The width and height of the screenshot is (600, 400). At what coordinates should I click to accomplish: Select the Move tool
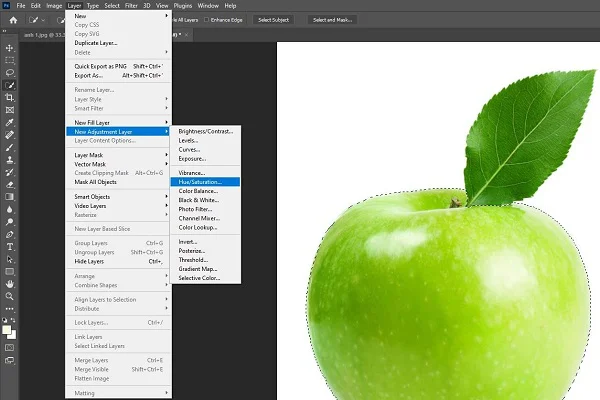[x=10, y=47]
